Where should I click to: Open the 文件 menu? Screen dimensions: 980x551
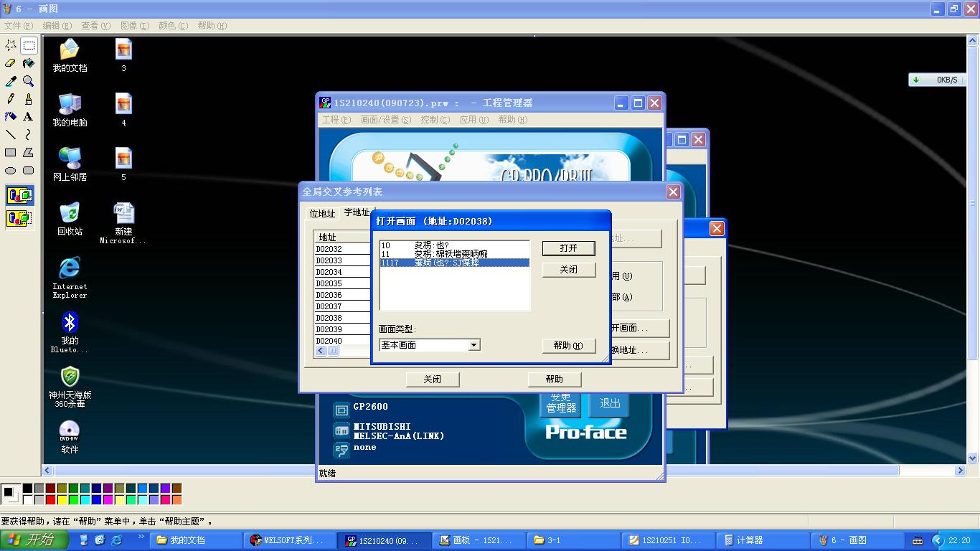click(18, 25)
